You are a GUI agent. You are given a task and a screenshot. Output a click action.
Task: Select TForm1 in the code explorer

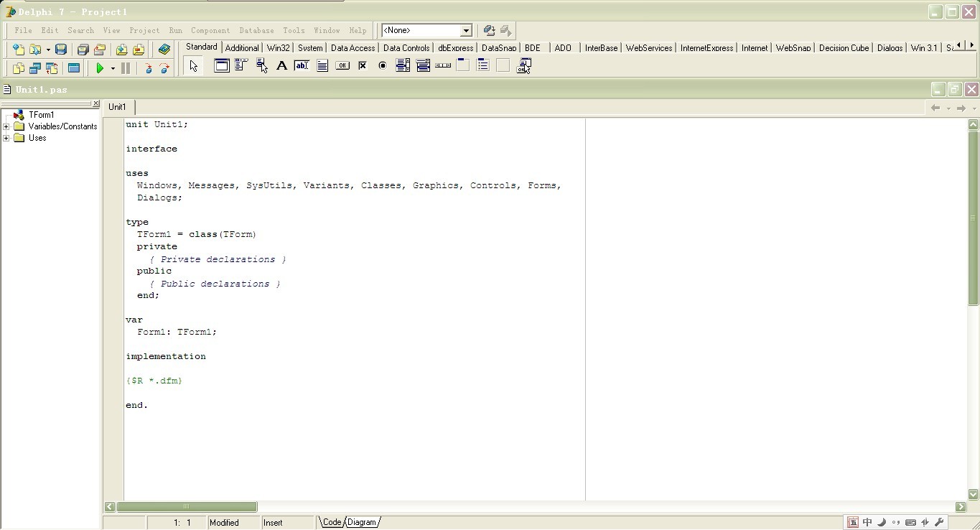click(x=41, y=115)
